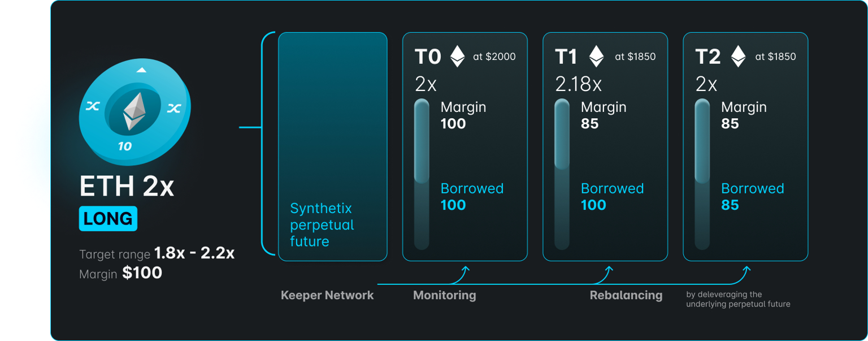Click the Ethereum logo in T1 card
Viewport: 868px width, 341px height.
(x=596, y=57)
